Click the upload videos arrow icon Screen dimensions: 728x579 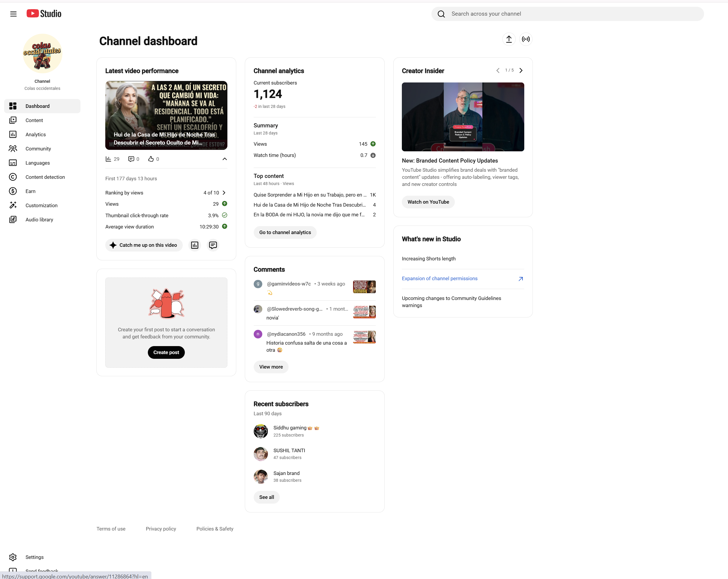pyautogui.click(x=509, y=39)
